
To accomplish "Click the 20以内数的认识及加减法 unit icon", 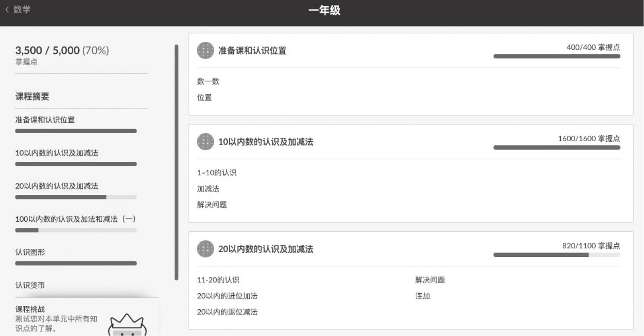I will click(x=205, y=249).
